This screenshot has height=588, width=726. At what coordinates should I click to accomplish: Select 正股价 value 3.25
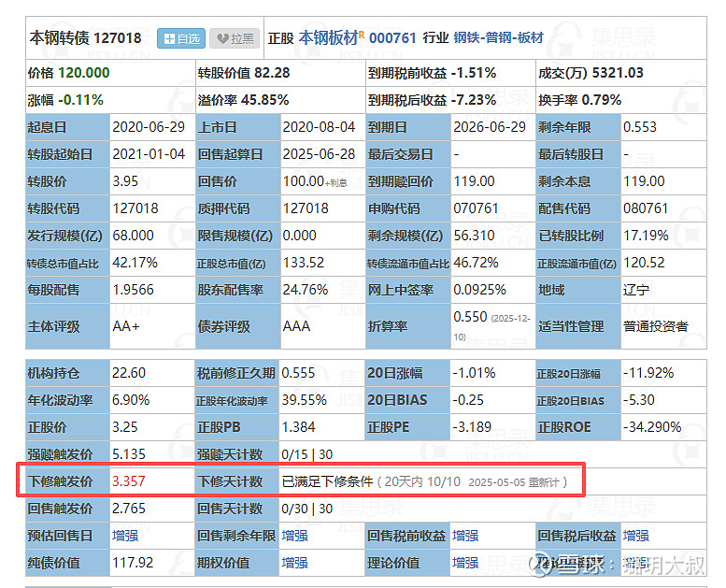124,427
